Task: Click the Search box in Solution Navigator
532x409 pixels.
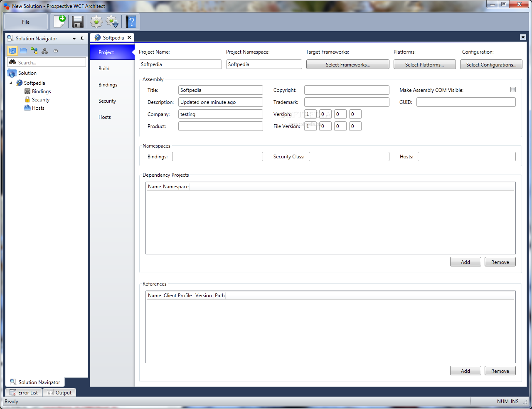Action: [47, 62]
